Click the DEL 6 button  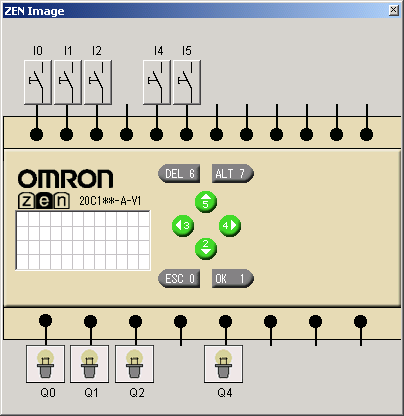click(x=179, y=174)
